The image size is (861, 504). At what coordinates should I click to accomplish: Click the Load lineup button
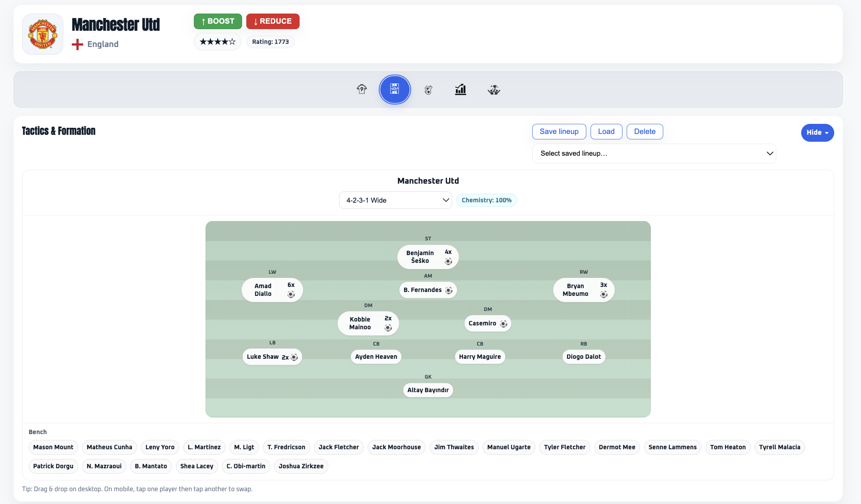[606, 132]
